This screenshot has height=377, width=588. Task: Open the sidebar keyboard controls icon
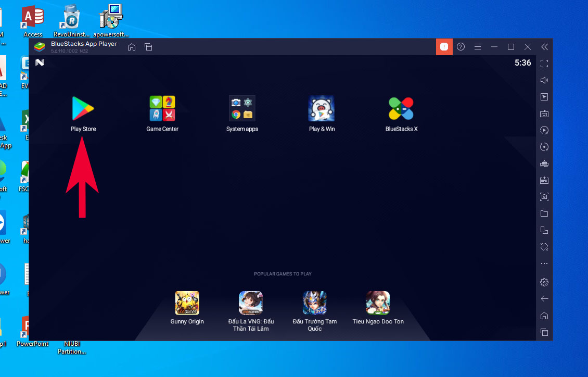pyautogui.click(x=544, y=114)
